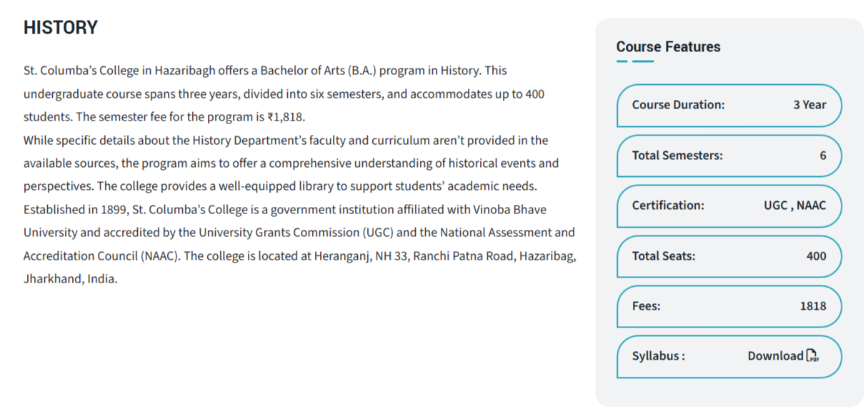Click the Total Seats label
This screenshot has height=411, width=868.
click(x=664, y=255)
